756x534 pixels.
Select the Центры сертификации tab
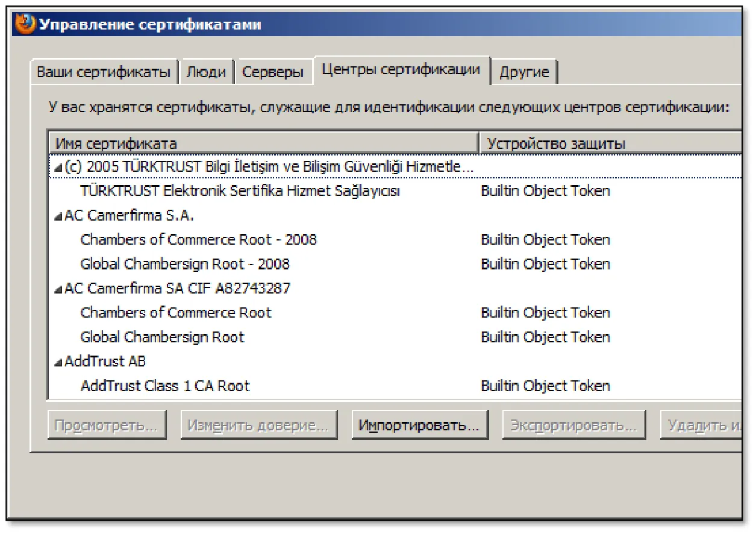coord(401,70)
